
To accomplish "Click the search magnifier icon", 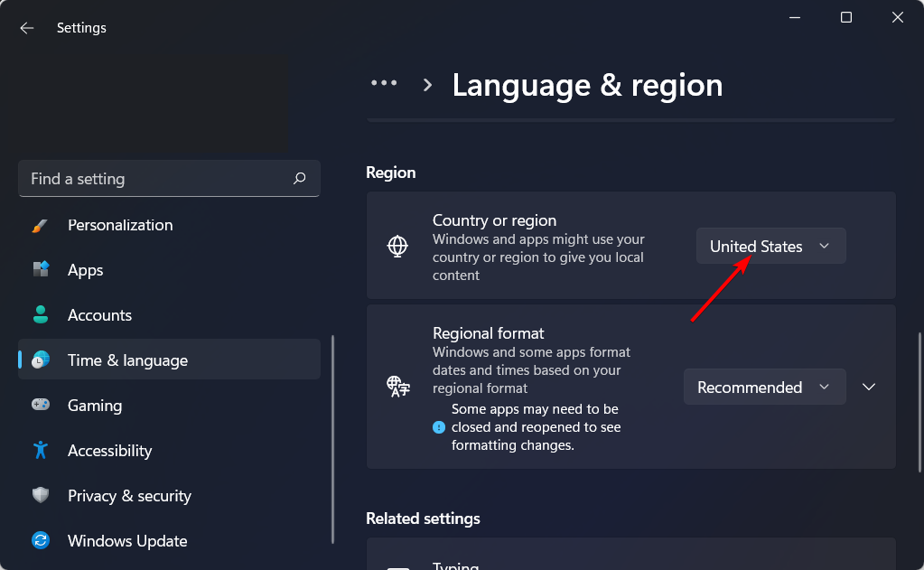I will pyautogui.click(x=299, y=178).
